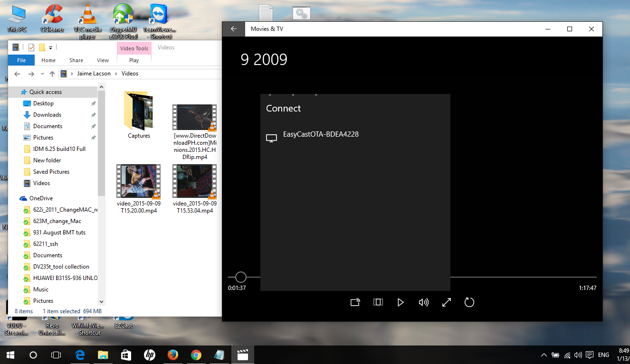Select the EasyCastOTA-BDEA4228 device icon
Screen dimensions: 630x364
click(x=272, y=137)
